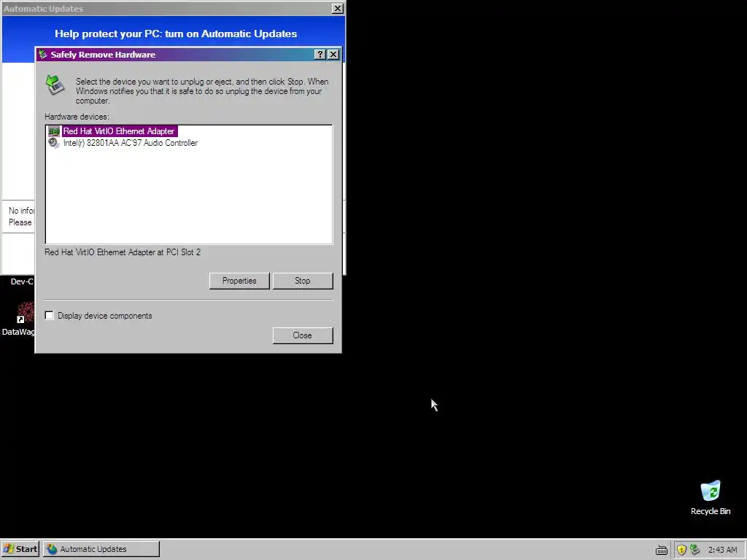Open Properties for the selected device
747x560 pixels.
(239, 281)
